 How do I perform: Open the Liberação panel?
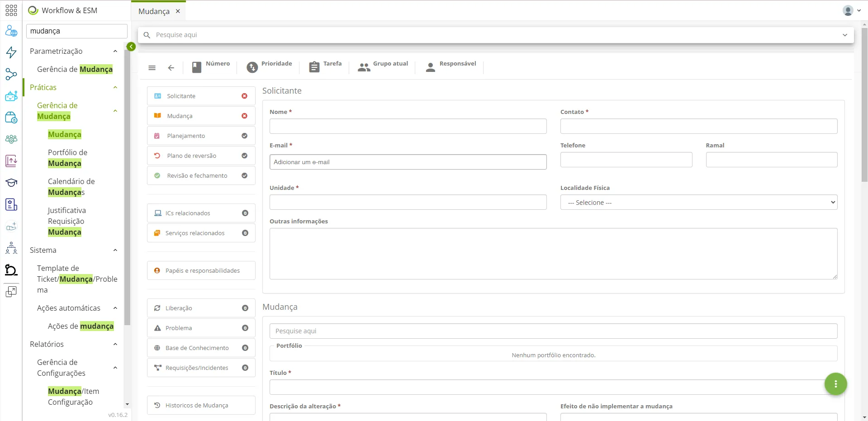pos(201,308)
